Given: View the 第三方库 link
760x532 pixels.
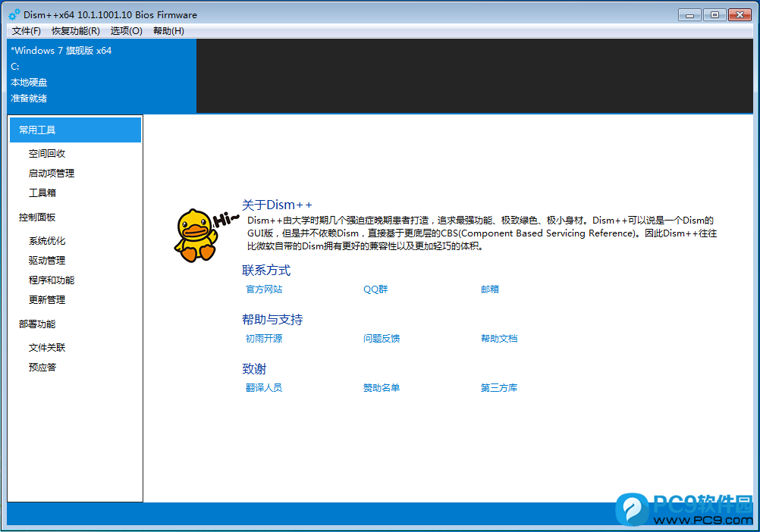Looking at the screenshot, I should pos(499,388).
